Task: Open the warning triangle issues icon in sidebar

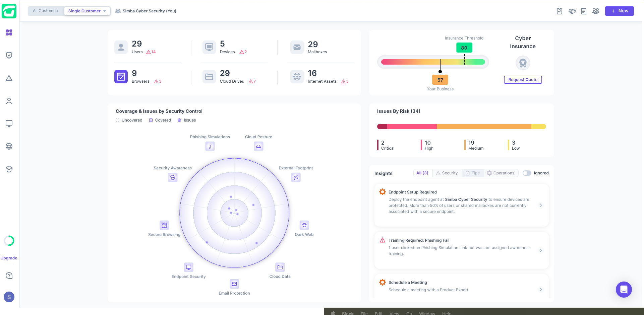Action: (9, 78)
